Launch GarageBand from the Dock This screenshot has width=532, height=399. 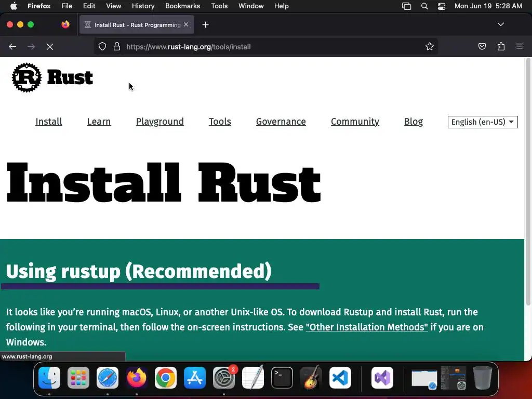[311, 378]
